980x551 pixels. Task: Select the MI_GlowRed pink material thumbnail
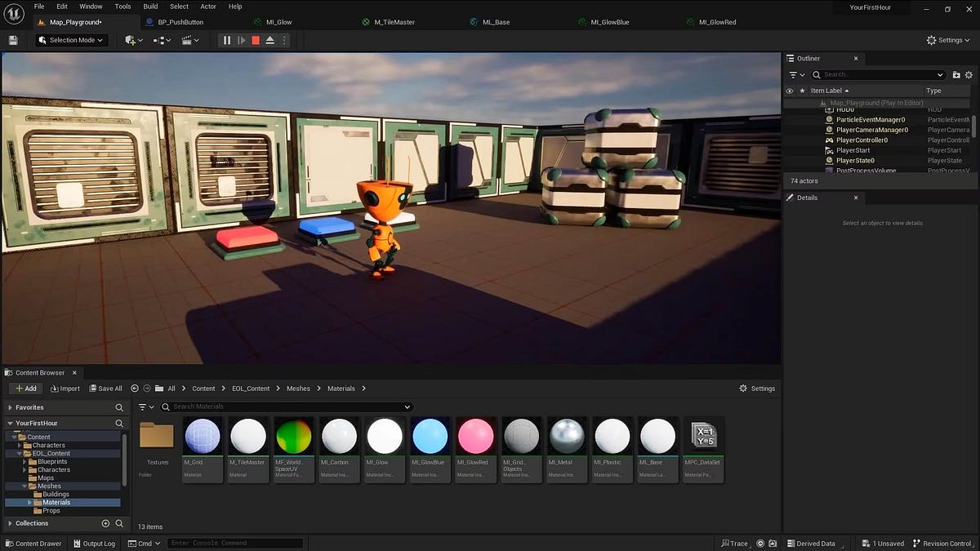pos(475,437)
